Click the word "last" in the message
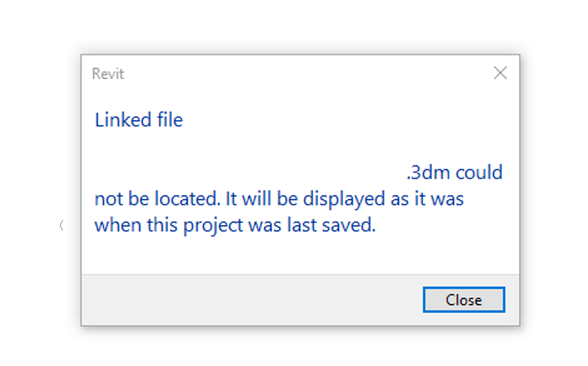 pyautogui.click(x=301, y=225)
